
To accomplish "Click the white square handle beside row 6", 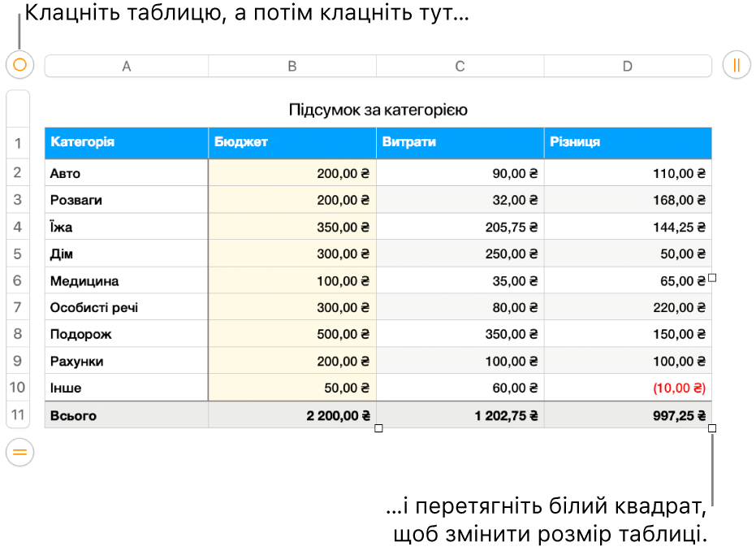I will click(712, 278).
